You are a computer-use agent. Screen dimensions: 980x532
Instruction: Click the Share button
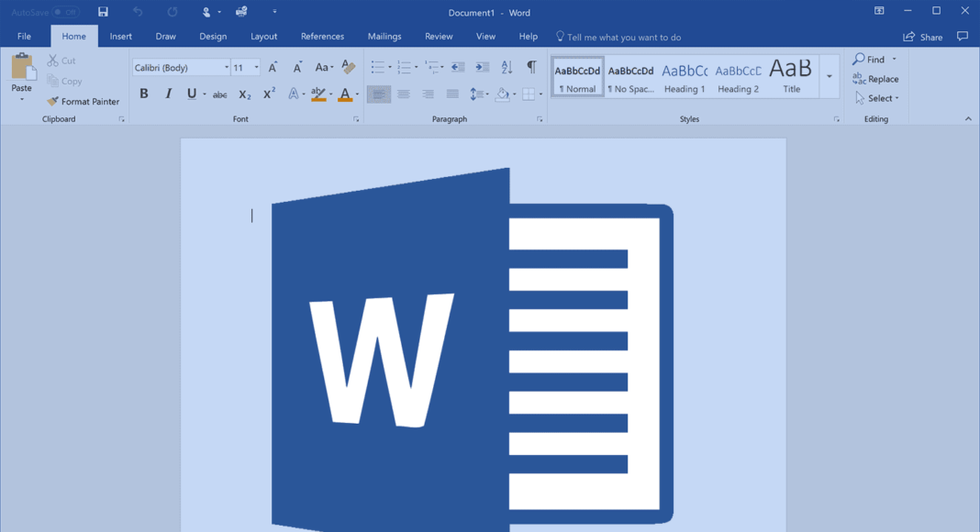point(923,37)
